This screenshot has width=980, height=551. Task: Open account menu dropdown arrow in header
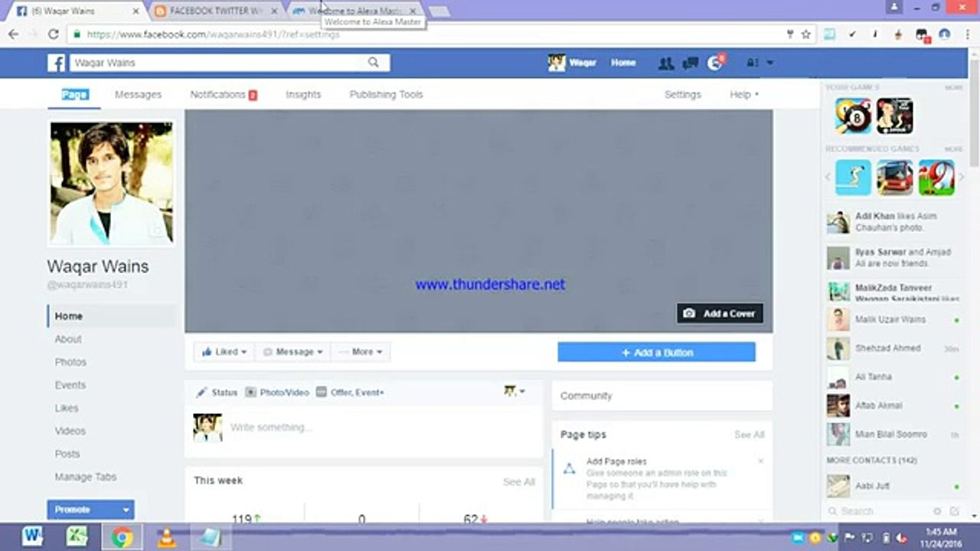770,64
